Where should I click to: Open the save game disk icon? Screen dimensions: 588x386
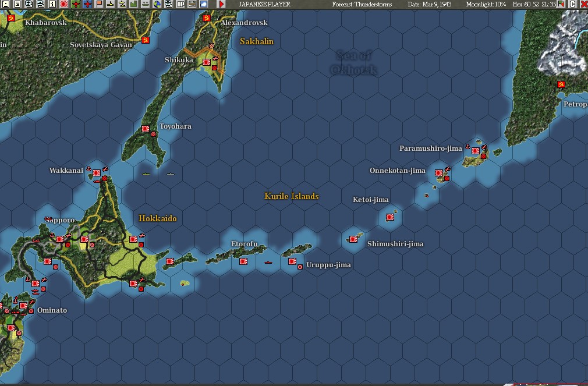[x=6, y=4]
